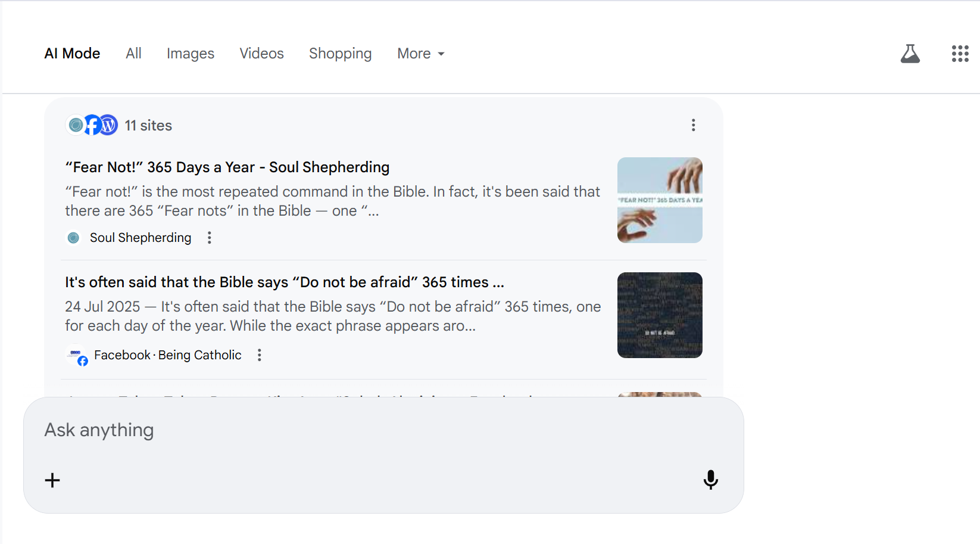Screen dimensions: 980x544
Task: Click the Fear Not hands thumbnail
Action: (x=659, y=200)
